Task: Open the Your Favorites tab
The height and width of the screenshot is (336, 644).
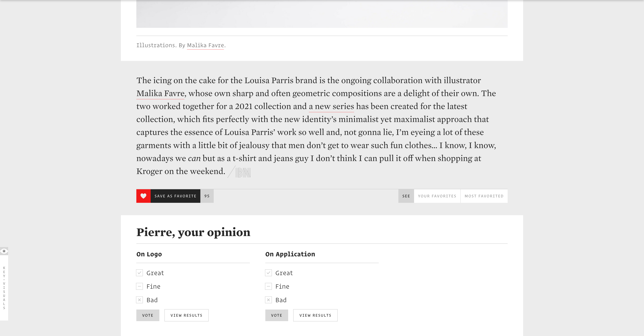Action: click(x=437, y=196)
